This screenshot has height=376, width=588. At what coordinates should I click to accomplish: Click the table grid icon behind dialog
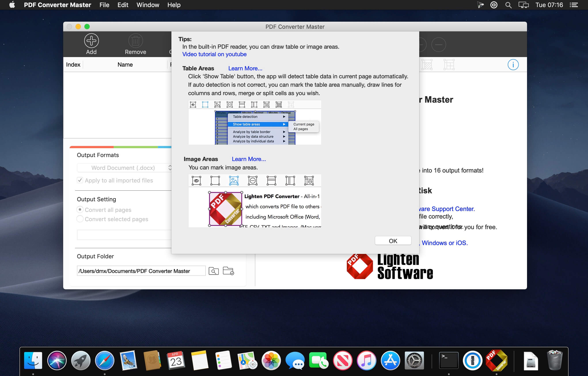449,65
